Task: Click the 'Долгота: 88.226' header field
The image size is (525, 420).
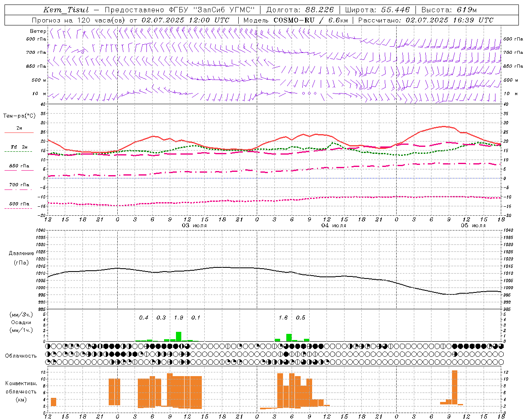Action: (x=300, y=10)
